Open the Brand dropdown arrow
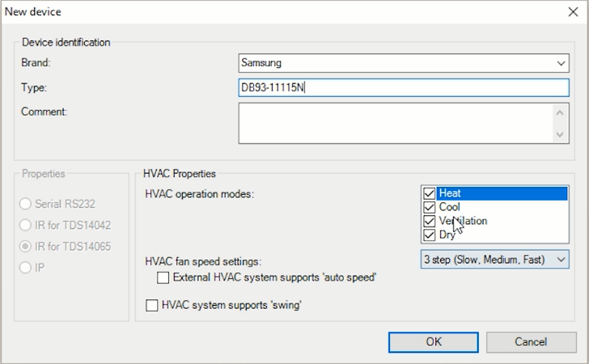 pyautogui.click(x=561, y=62)
